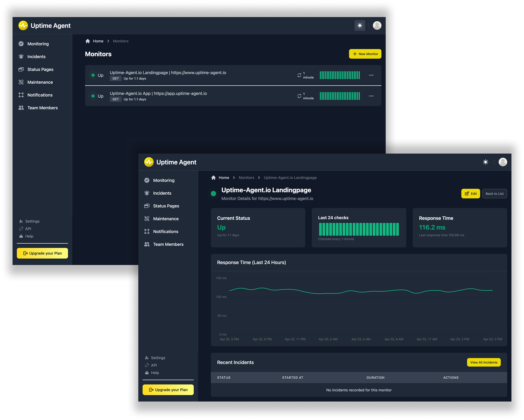Click the Monitoring badge icon in the Monitors window
This screenshot has height=420, width=524.
(x=21, y=44)
